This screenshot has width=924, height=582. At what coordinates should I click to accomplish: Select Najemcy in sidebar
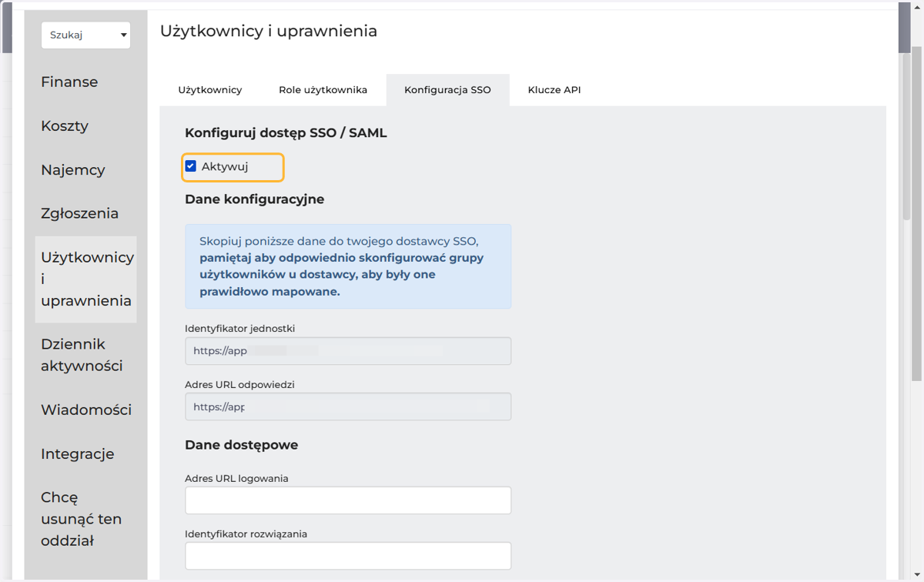73,169
